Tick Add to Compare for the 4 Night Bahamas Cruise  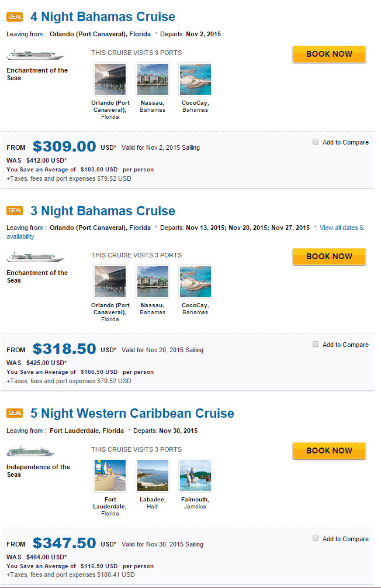[316, 142]
